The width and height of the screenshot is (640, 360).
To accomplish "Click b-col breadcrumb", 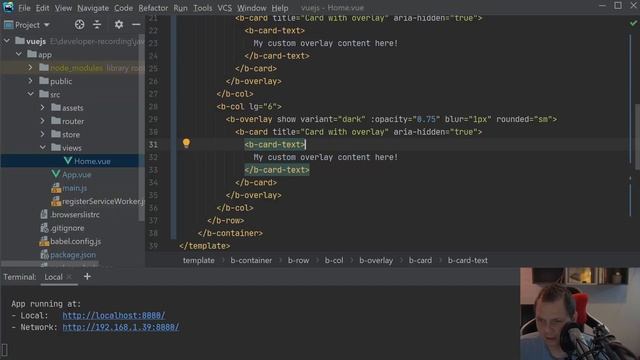I will (x=334, y=260).
